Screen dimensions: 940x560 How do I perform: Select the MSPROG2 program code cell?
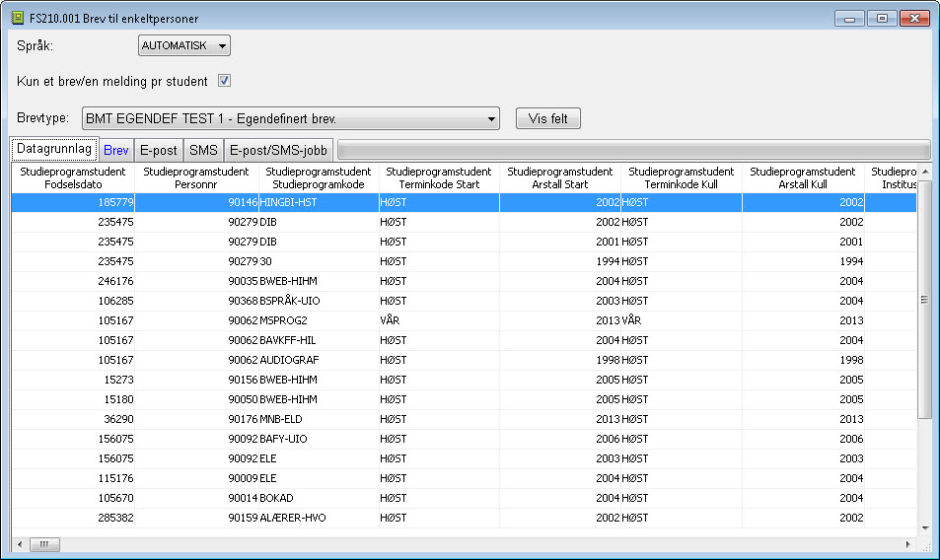pyautogui.click(x=319, y=320)
